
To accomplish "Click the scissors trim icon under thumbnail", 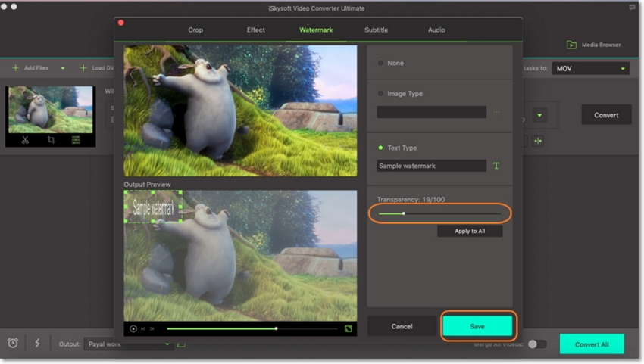I will [x=25, y=140].
